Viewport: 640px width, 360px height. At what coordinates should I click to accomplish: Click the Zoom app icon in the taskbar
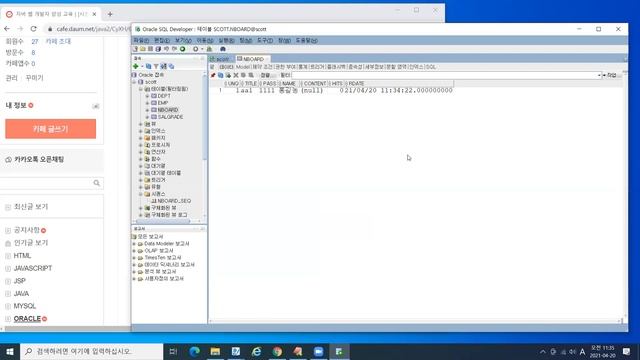pos(318,351)
